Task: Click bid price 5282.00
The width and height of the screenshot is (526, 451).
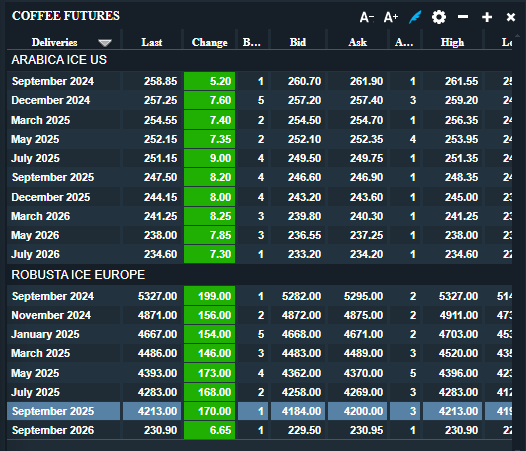Action: tap(298, 296)
